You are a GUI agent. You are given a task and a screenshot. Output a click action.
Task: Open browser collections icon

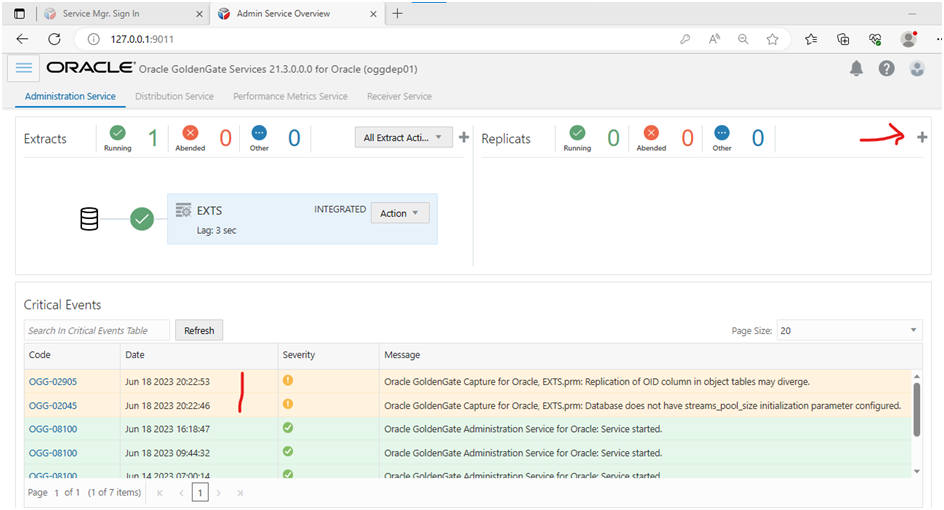point(843,39)
